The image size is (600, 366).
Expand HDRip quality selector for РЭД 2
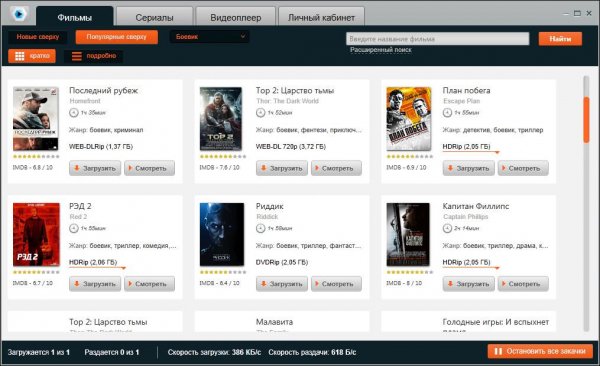98,263
